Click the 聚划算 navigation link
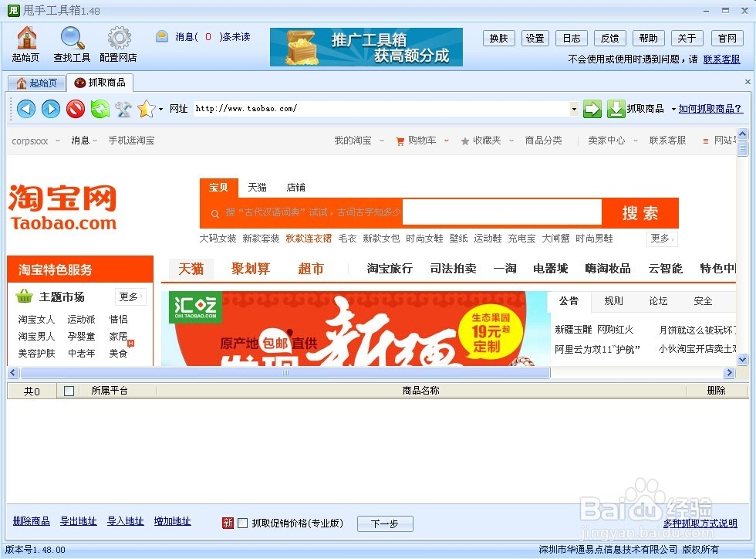 (x=250, y=269)
